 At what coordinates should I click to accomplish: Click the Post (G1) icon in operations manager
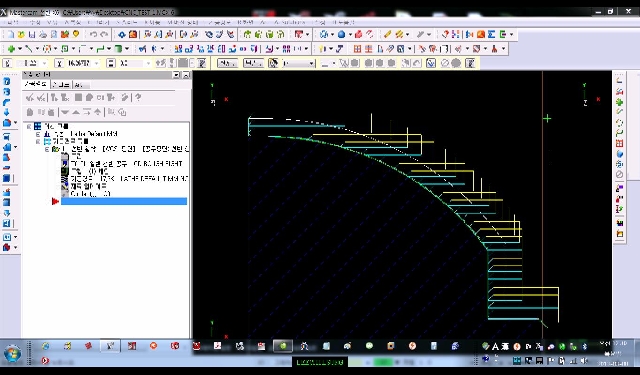(100, 98)
